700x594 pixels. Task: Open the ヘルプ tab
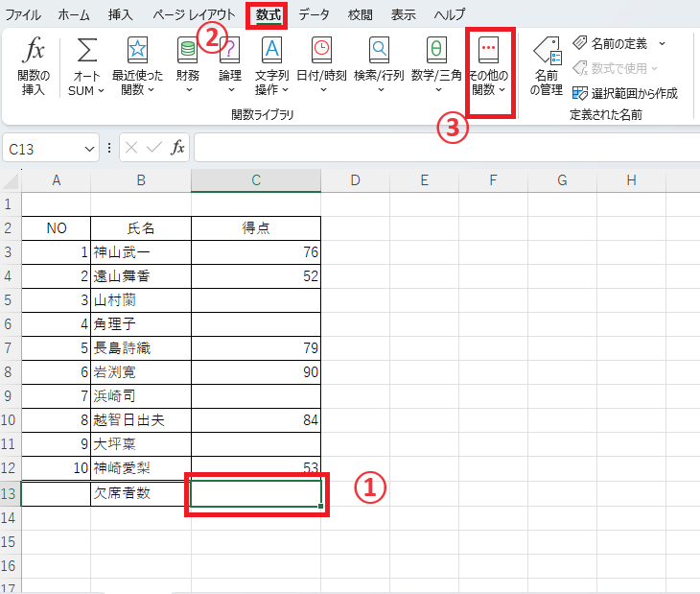coord(450,14)
